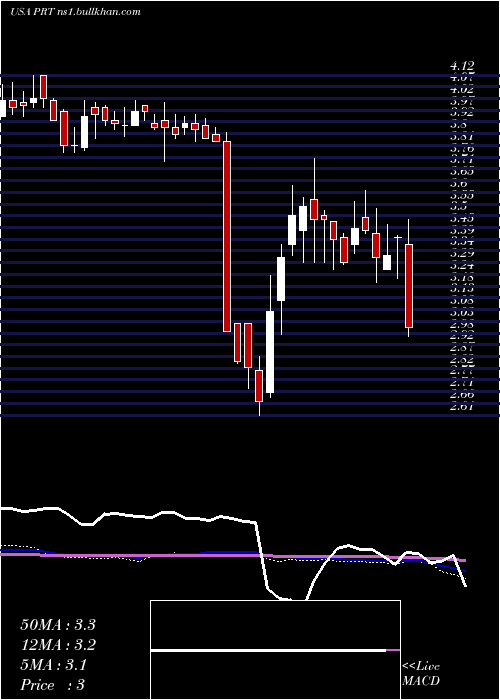Click the 50MA : 3.3 readout
This screenshot has width=500, height=700.
click(58, 625)
